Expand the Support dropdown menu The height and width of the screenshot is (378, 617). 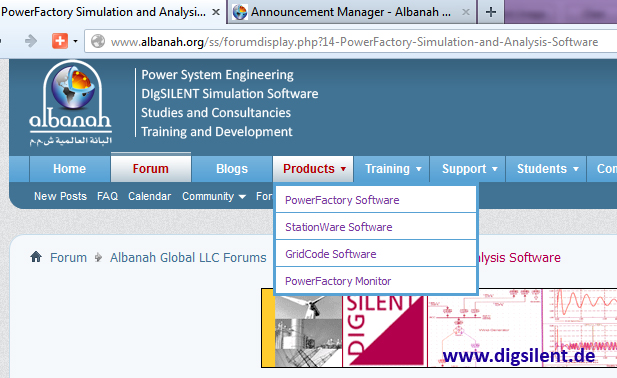click(x=469, y=169)
